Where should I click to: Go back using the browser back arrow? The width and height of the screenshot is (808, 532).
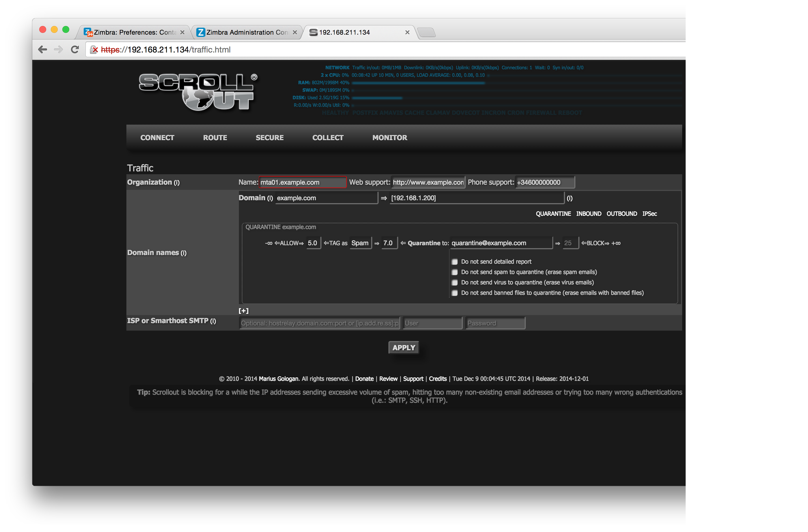pos(42,50)
